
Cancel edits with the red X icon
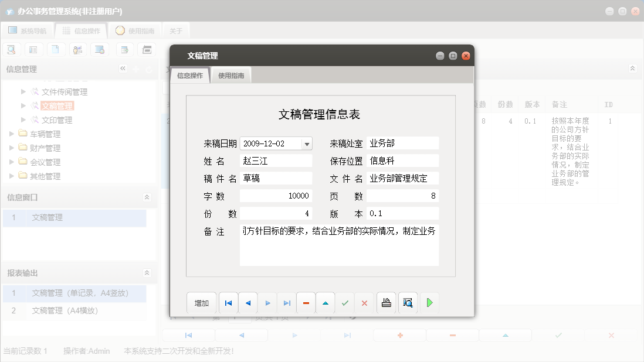pos(364,302)
